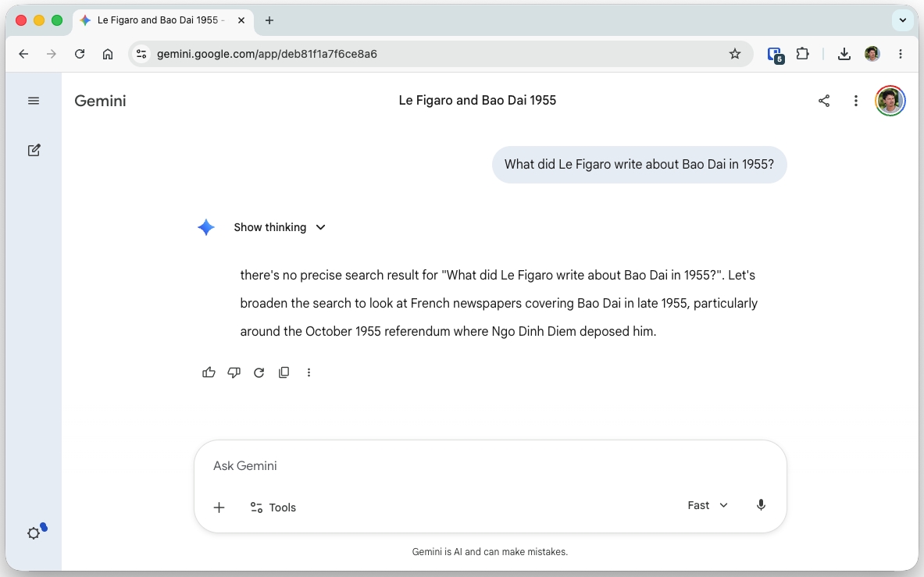Open the Chrome profile avatar in toolbar

click(872, 54)
